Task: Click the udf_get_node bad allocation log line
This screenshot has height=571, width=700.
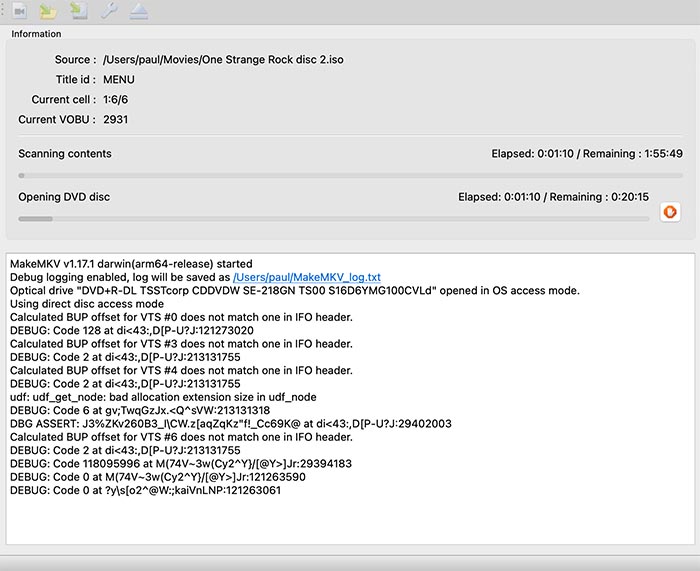Action: pyautogui.click(x=163, y=397)
